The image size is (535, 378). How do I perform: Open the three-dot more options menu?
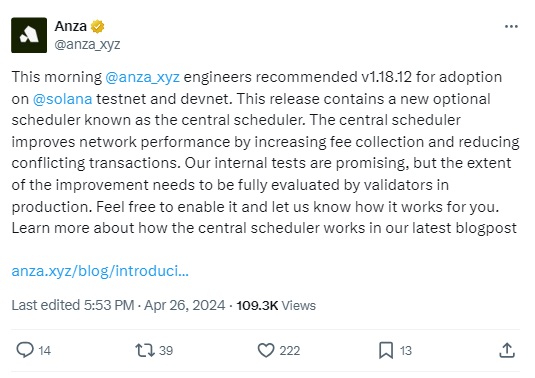(x=511, y=26)
